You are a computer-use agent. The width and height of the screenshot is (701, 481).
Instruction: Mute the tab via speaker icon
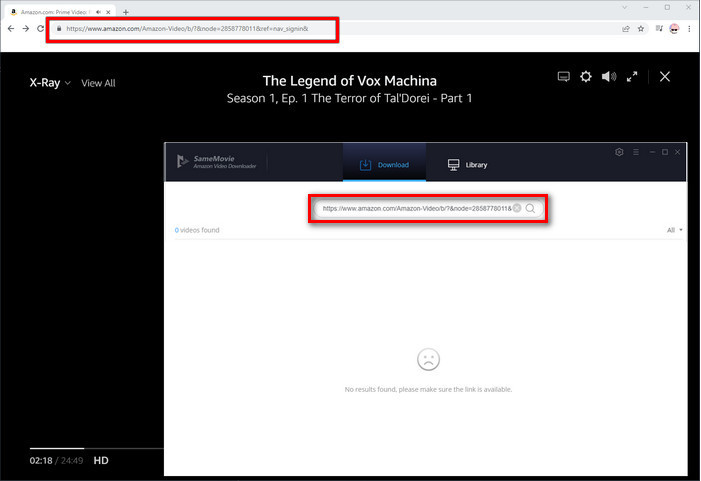pyautogui.click(x=98, y=12)
